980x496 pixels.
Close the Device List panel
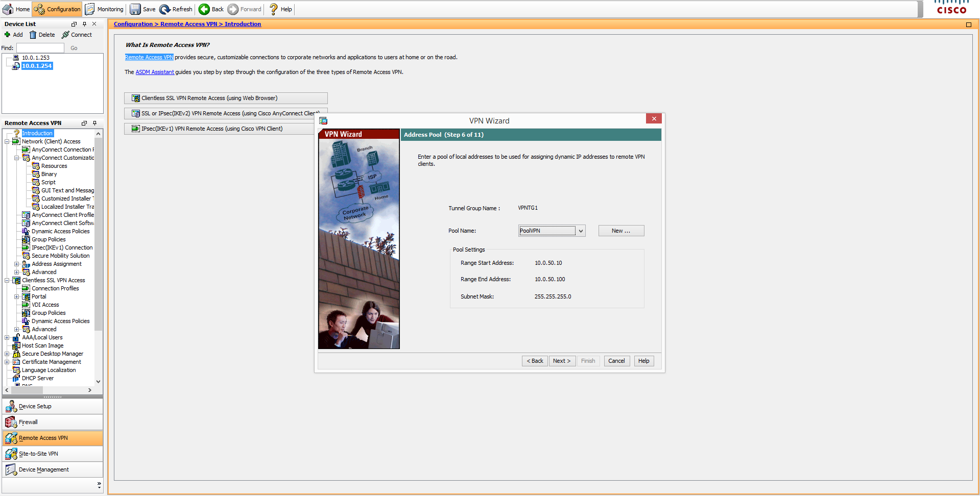coord(94,24)
